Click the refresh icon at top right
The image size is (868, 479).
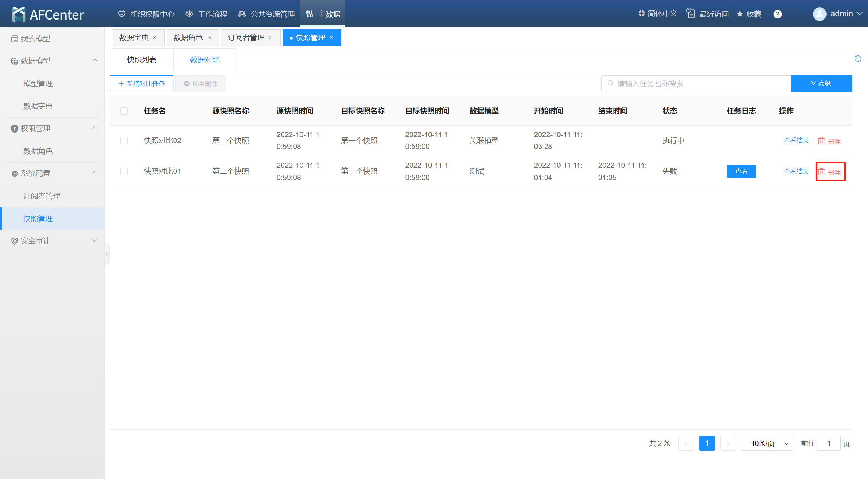click(858, 59)
